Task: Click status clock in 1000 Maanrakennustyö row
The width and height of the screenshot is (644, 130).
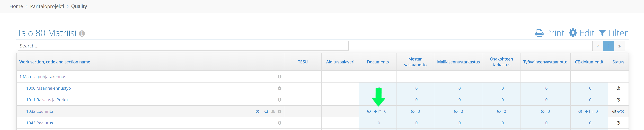Action: coord(618,88)
